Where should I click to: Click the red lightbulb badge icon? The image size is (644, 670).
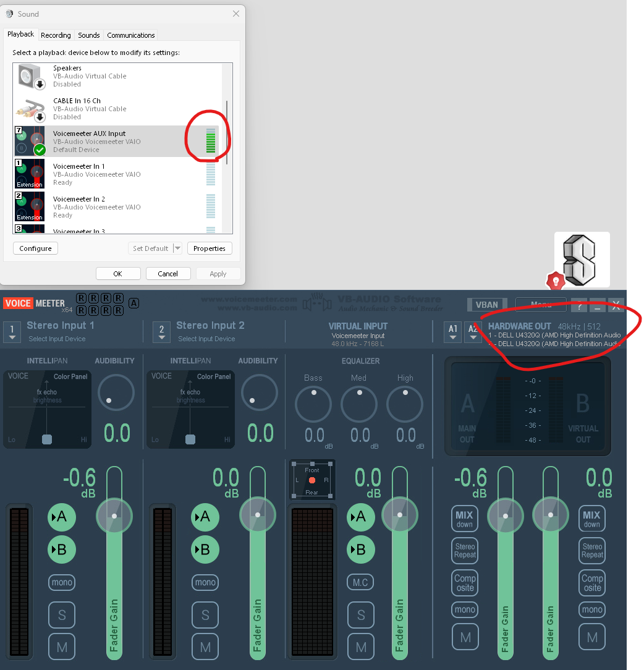[556, 281]
